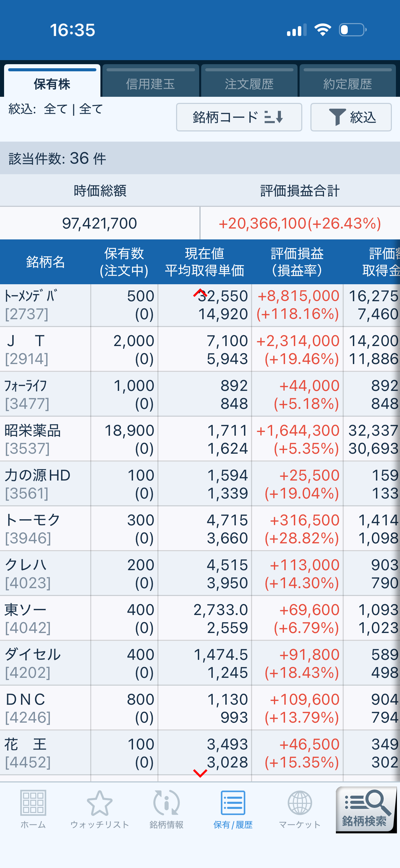Tap the 評価損益 column header
Image resolution: width=400 pixels, height=868 pixels.
coord(297,262)
